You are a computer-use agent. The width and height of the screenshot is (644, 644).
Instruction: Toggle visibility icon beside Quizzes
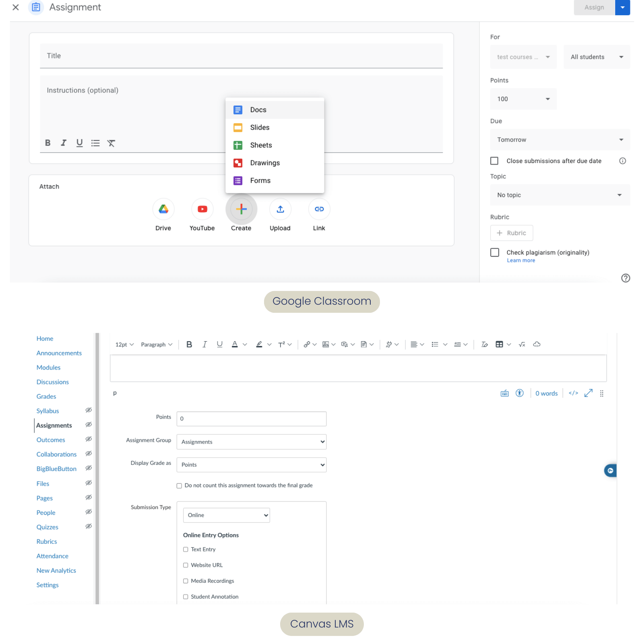tap(89, 526)
